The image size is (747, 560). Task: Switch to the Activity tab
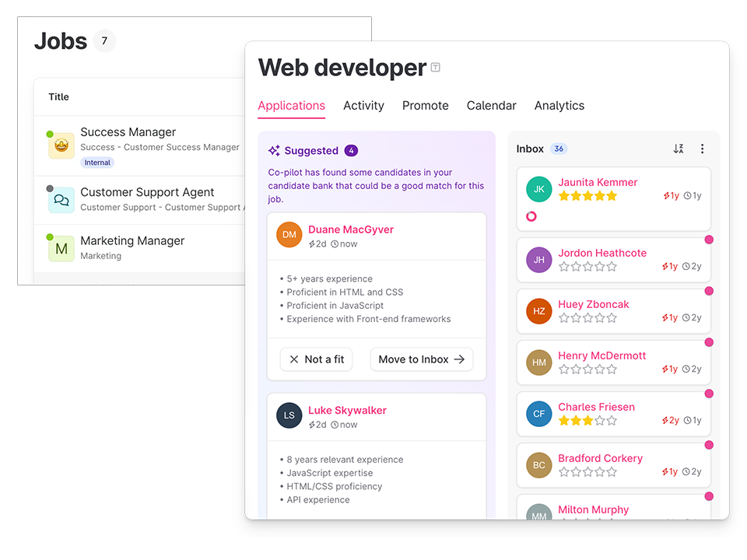(x=363, y=106)
